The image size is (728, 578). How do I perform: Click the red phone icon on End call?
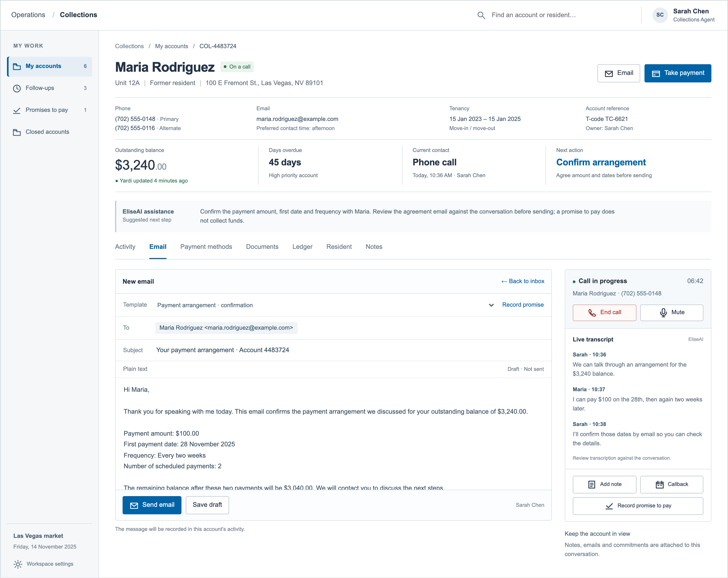coord(592,313)
